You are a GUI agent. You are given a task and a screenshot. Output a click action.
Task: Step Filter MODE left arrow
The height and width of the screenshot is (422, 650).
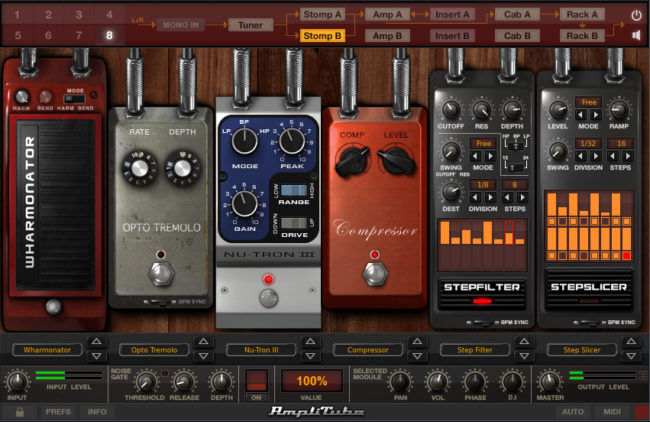476,156
